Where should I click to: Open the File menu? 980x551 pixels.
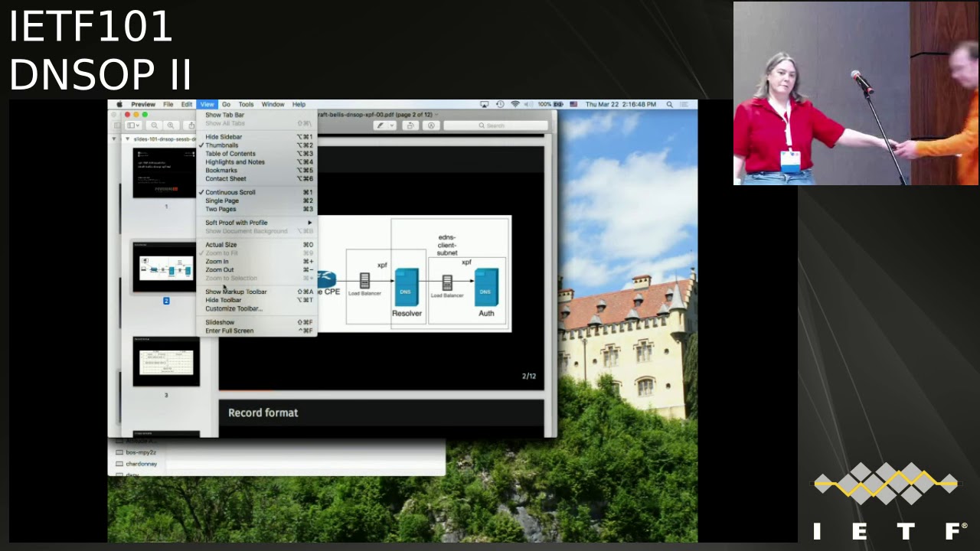[x=168, y=104]
